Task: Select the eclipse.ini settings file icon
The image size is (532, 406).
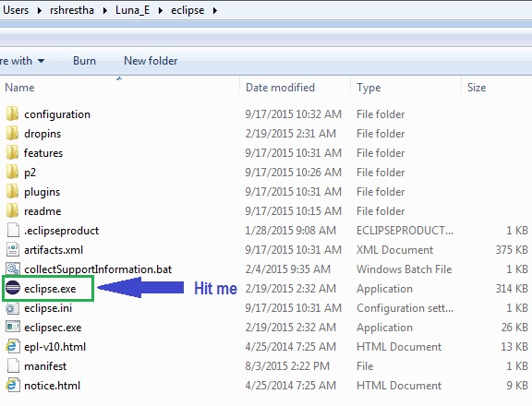Action: [x=13, y=307]
